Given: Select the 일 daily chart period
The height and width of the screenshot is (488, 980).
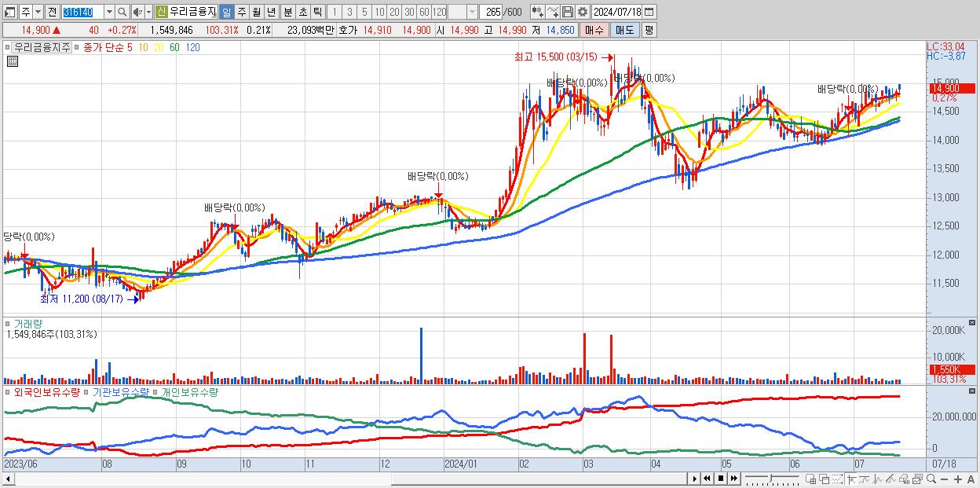Looking at the screenshot, I should pyautogui.click(x=227, y=12).
